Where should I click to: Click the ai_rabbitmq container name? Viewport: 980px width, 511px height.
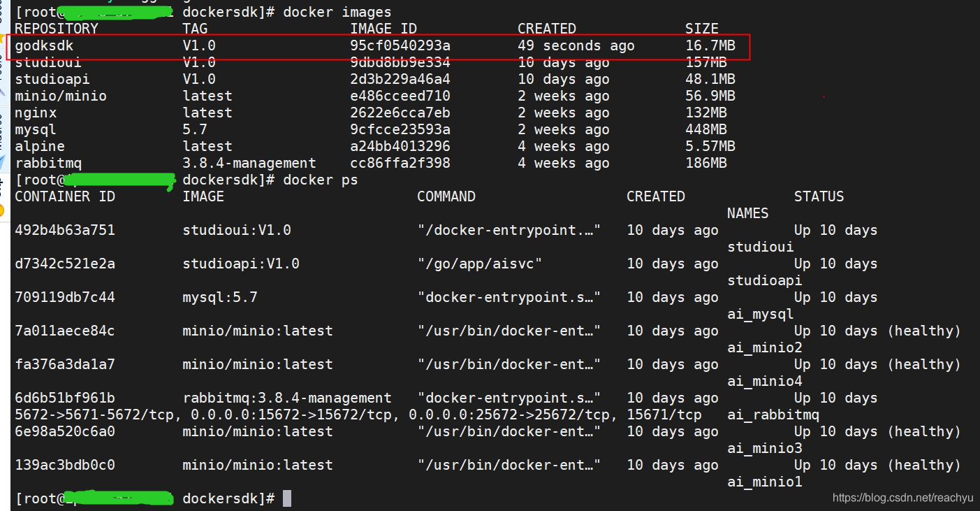point(773,415)
